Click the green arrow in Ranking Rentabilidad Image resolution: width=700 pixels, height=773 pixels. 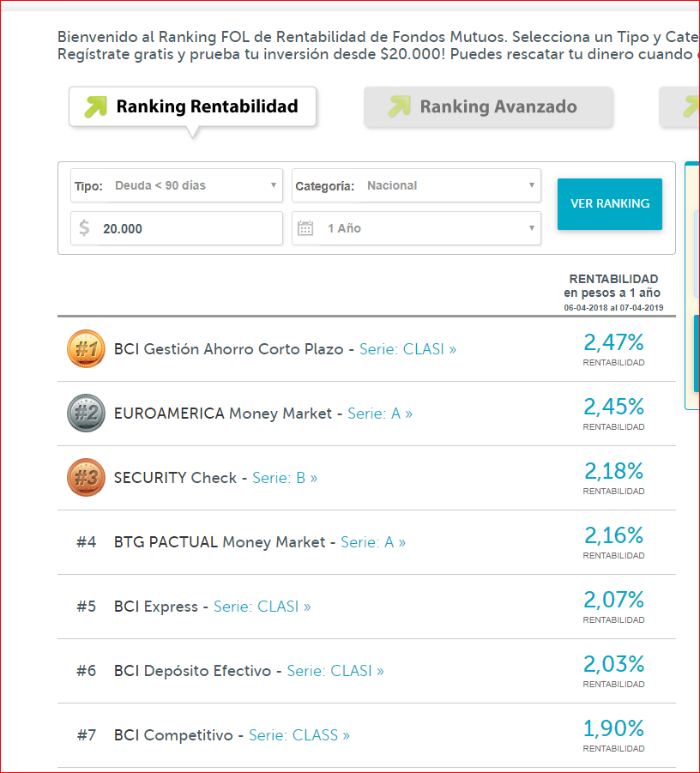click(x=96, y=106)
